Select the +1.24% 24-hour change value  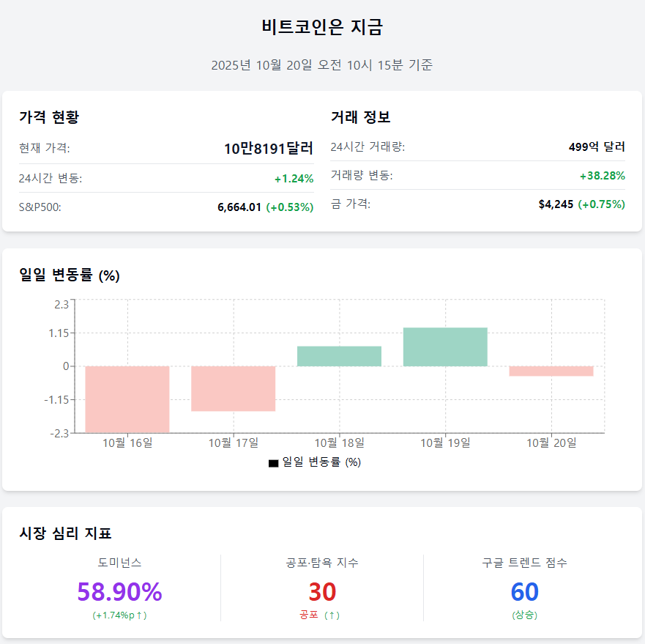coord(294,178)
